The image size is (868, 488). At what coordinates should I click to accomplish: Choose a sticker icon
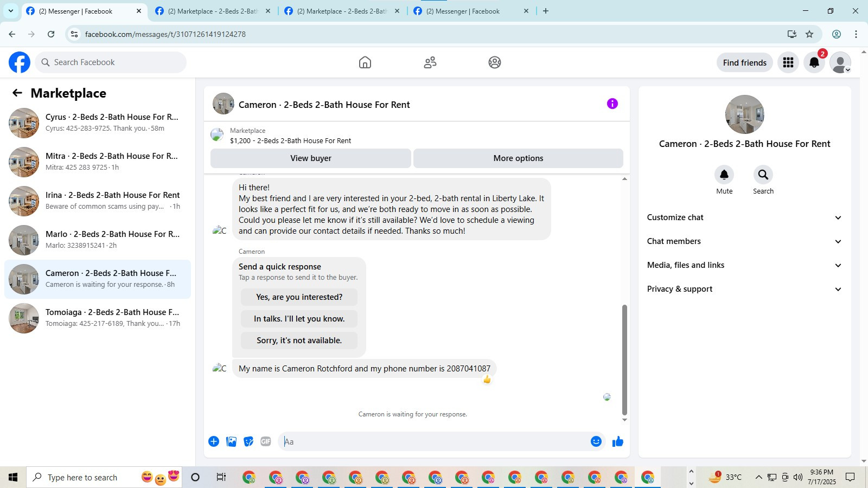248,441
